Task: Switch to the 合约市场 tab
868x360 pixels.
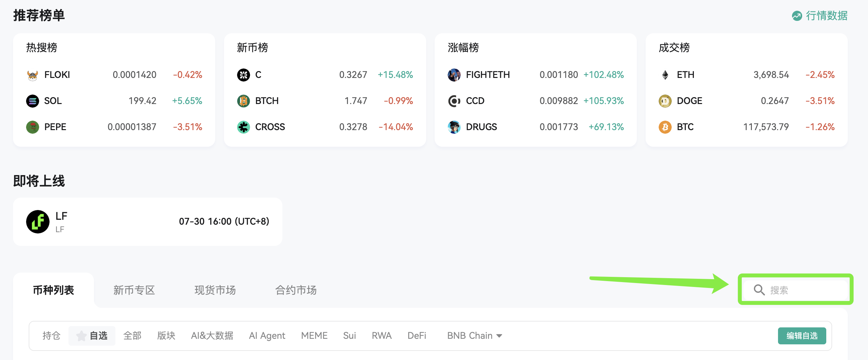Action: [295, 290]
